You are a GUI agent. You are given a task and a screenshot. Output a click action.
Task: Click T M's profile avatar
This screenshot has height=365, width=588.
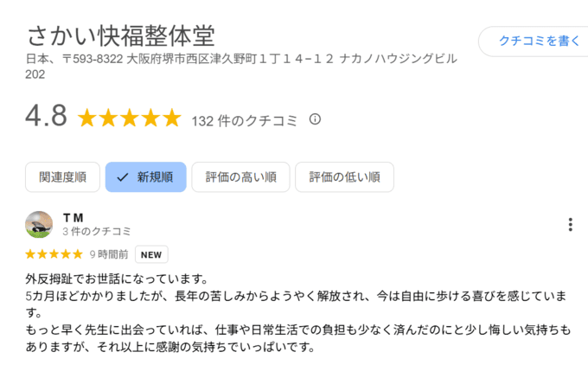39,224
